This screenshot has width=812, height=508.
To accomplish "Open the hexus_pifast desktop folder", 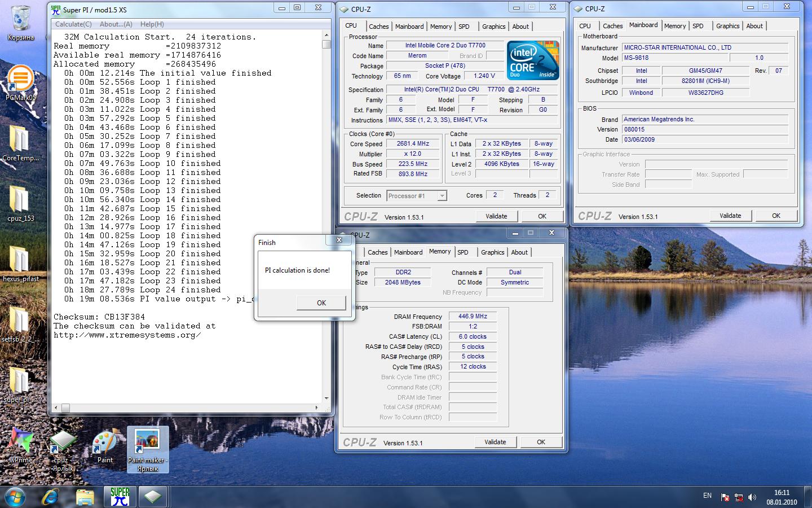I will [x=21, y=264].
